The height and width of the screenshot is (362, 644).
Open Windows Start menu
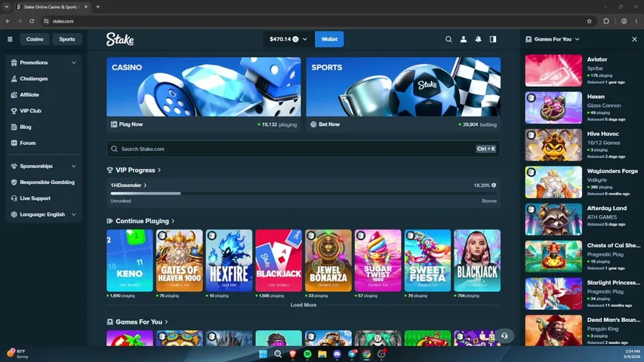pyautogui.click(x=263, y=354)
